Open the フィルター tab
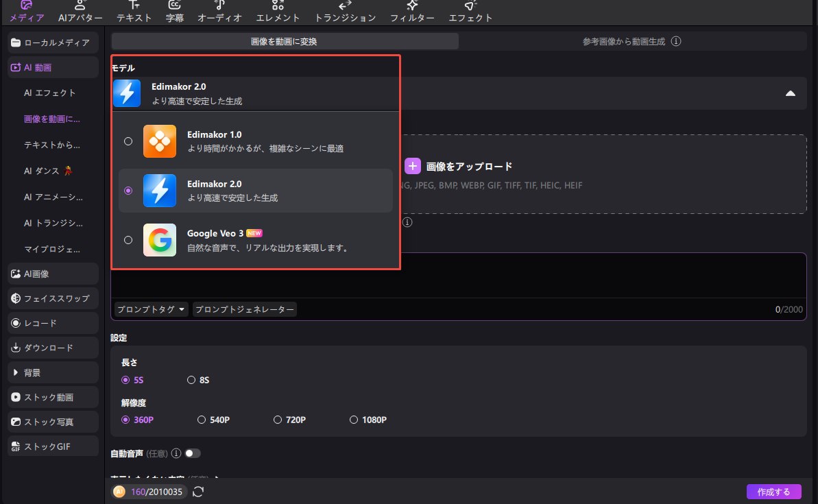Viewport: 818px width, 504px height. [x=412, y=12]
